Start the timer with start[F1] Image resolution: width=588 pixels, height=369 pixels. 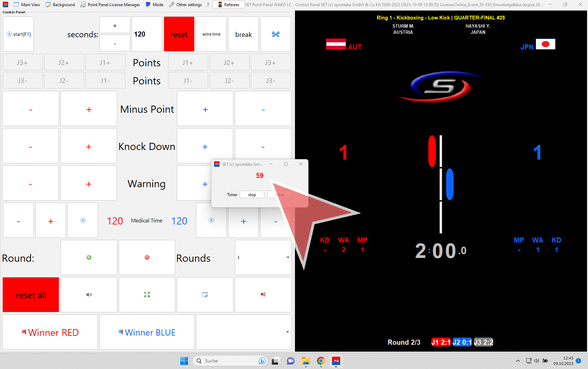[19, 34]
